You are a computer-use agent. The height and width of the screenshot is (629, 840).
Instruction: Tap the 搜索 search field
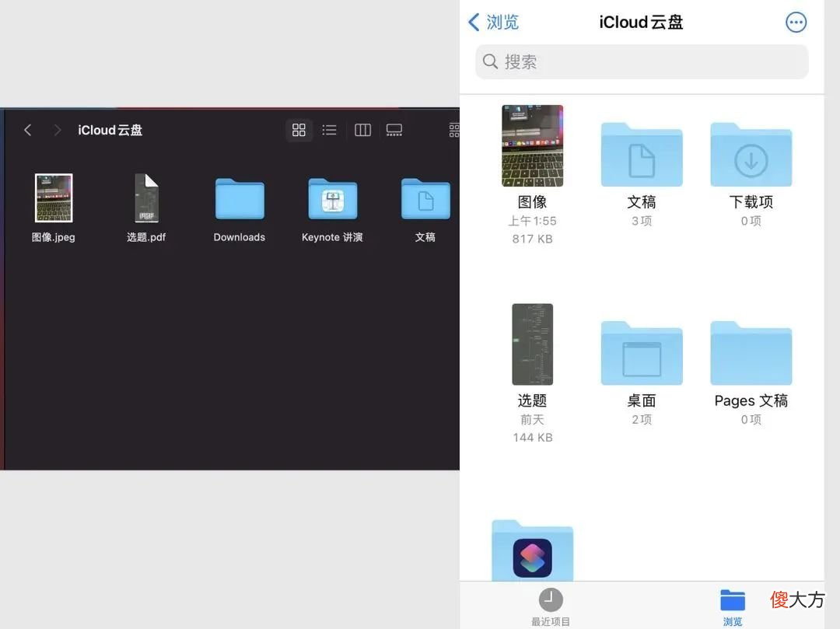pos(642,61)
